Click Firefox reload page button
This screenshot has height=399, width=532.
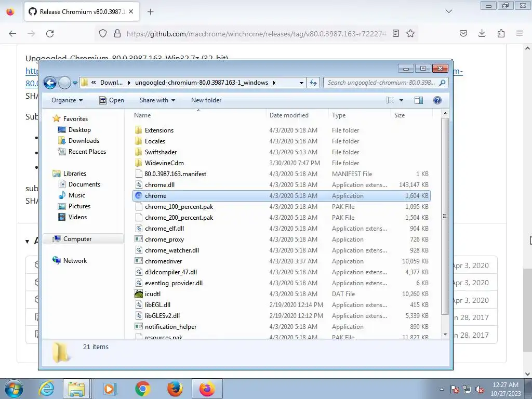[50, 33]
